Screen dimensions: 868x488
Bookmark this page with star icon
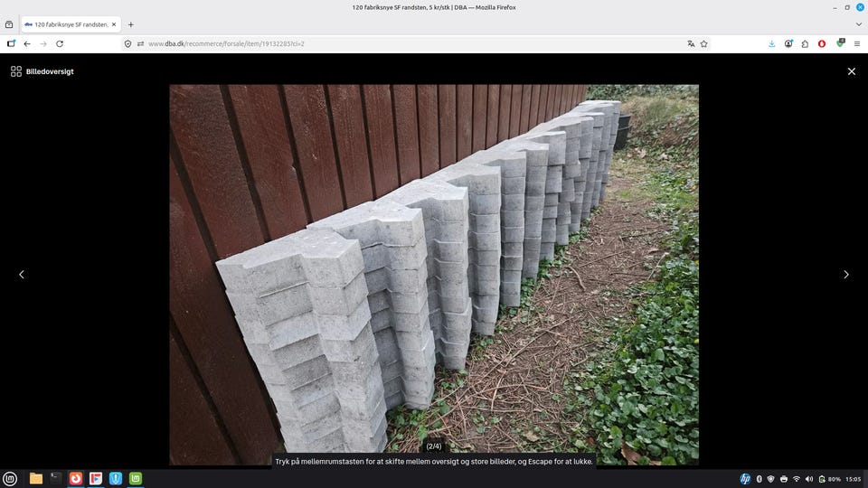click(x=704, y=43)
